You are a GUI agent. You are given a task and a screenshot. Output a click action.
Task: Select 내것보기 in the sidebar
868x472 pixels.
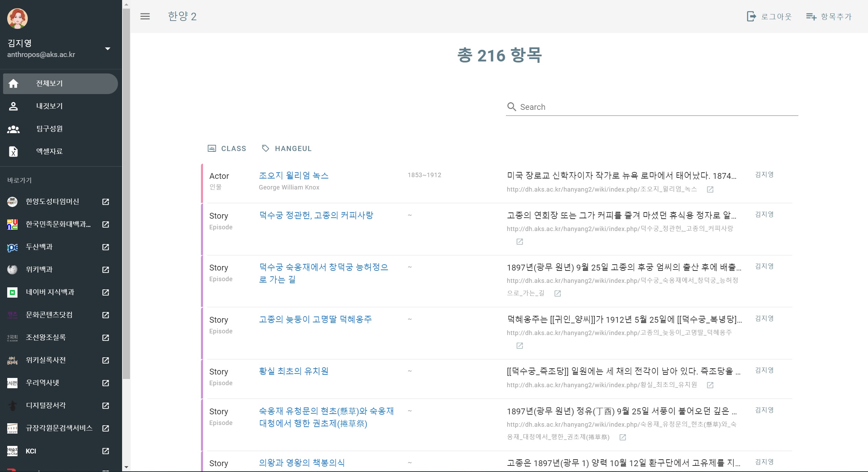pyautogui.click(x=50, y=106)
